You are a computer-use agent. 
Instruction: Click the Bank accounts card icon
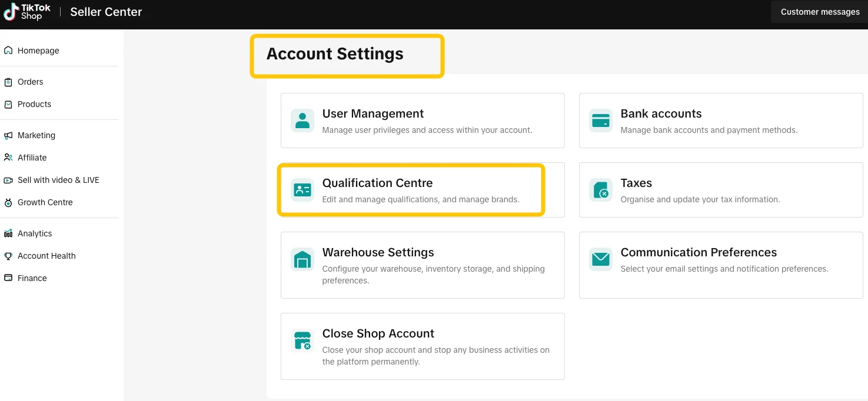coord(601,121)
